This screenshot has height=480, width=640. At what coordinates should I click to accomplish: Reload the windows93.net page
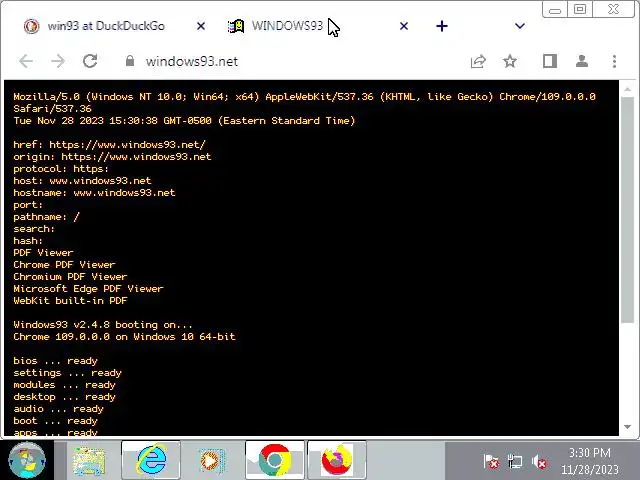click(90, 61)
